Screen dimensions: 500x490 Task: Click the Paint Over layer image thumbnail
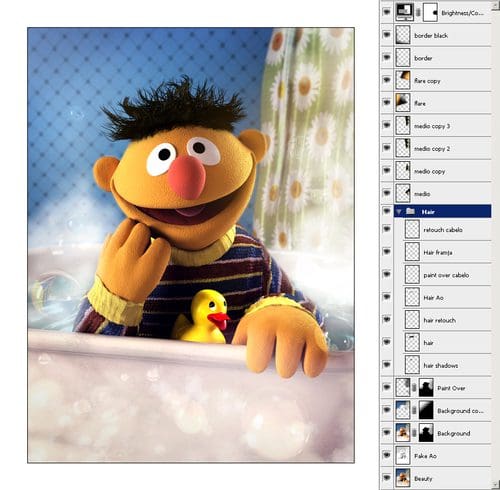[403, 387]
